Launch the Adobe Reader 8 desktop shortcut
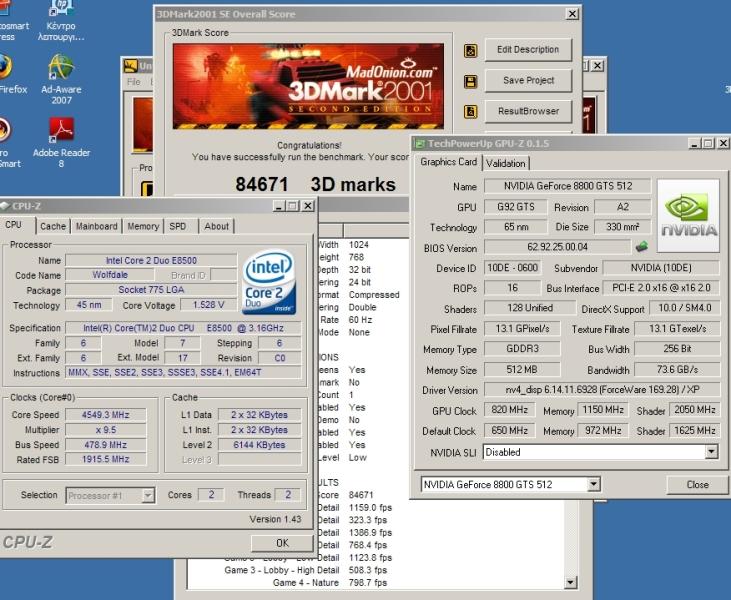Viewport: 731px width, 600px height. tap(61, 142)
